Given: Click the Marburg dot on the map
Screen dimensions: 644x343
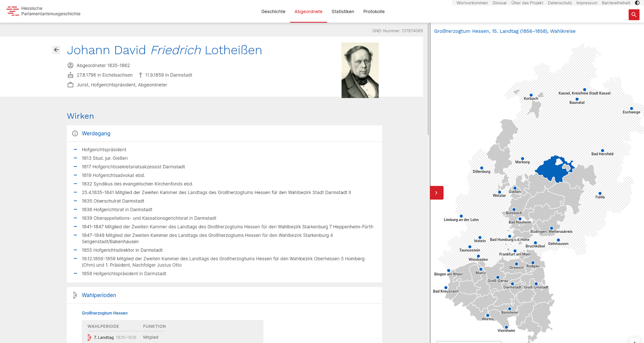Looking at the screenshot, I should [522, 158].
